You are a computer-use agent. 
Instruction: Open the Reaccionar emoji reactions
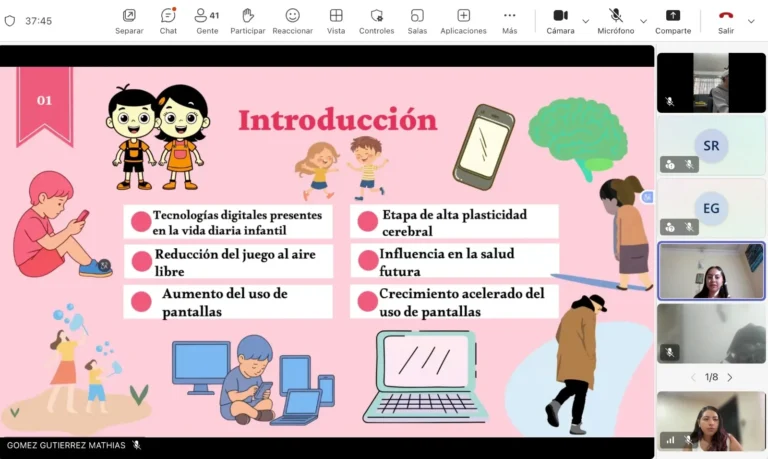(x=292, y=20)
